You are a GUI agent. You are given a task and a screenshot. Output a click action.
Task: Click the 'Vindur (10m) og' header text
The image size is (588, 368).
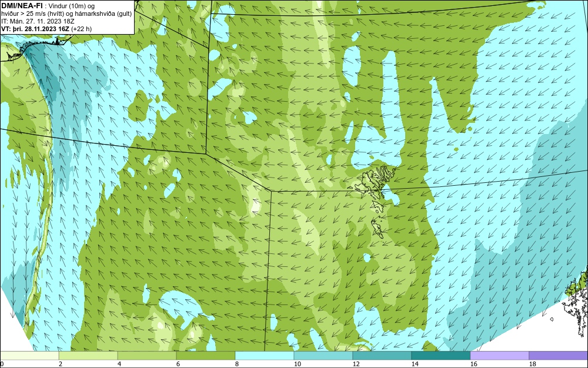click(72, 6)
